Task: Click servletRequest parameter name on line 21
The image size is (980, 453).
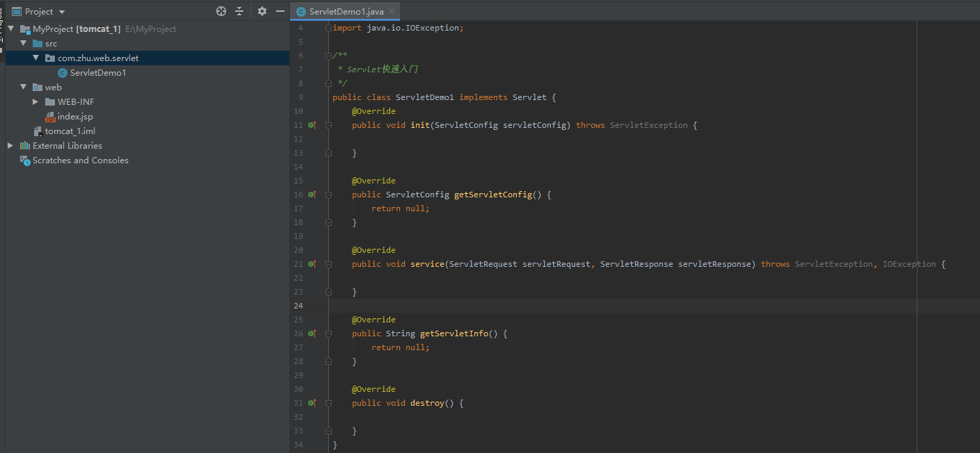Action: pyautogui.click(x=556, y=264)
